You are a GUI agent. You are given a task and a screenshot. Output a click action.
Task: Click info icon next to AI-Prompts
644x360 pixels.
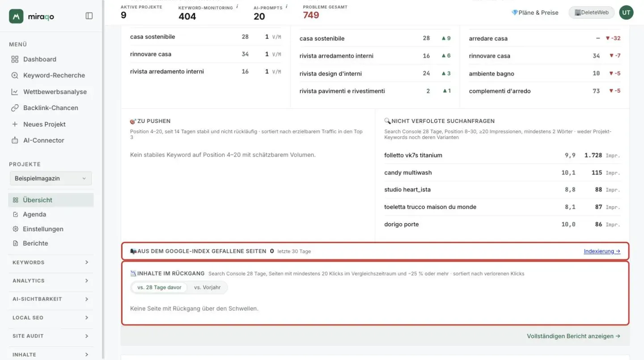click(286, 7)
